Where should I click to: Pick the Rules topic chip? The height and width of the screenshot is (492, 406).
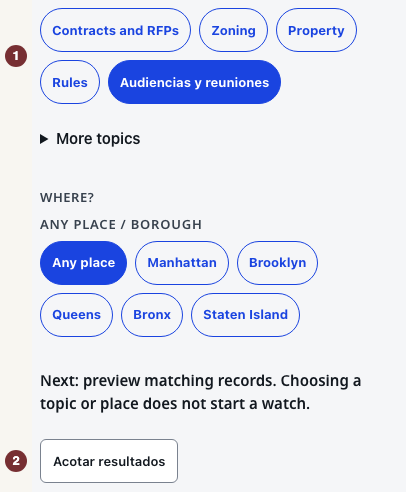click(70, 82)
